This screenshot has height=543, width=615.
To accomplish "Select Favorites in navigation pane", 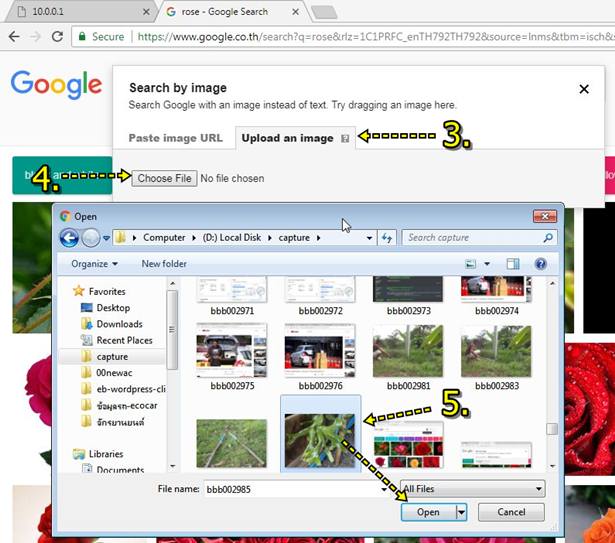I will coord(100,292).
